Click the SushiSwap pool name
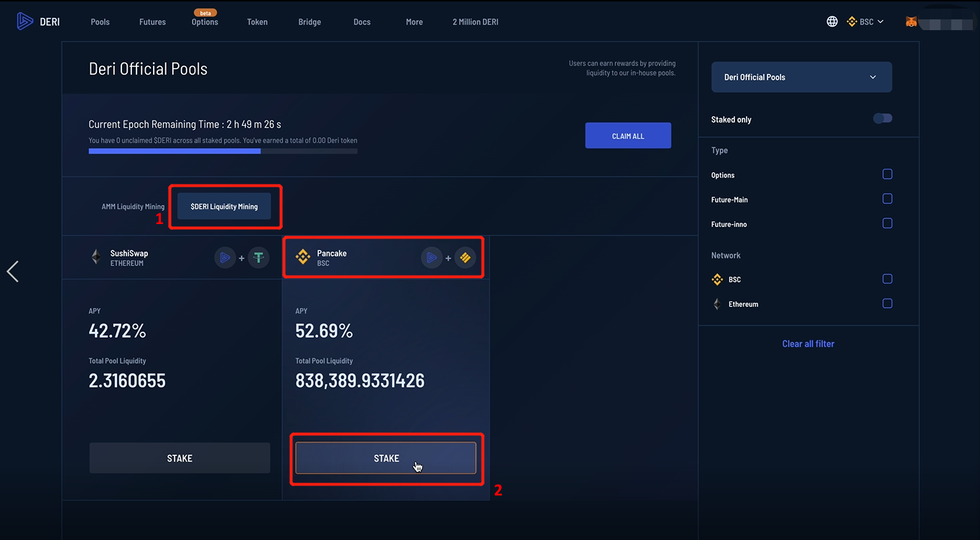Screen dimensions: 980x540 [x=129, y=253]
